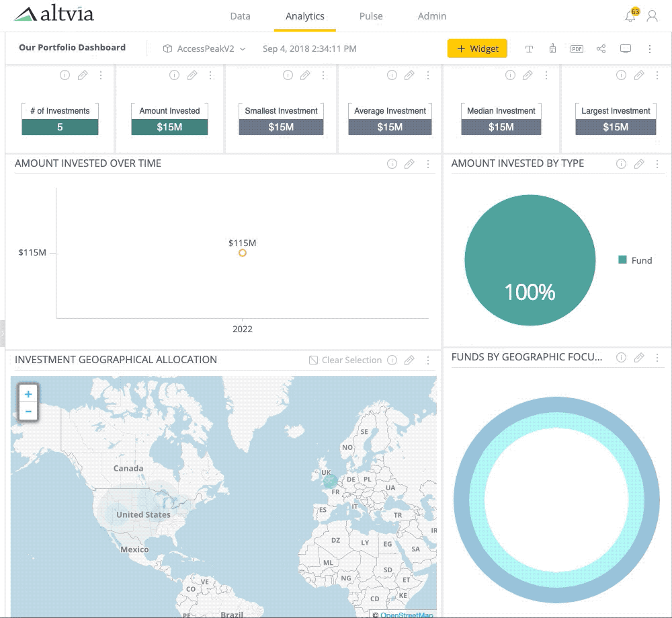
Task: Open the dashboard toolbar more-options menu
Action: pos(649,49)
